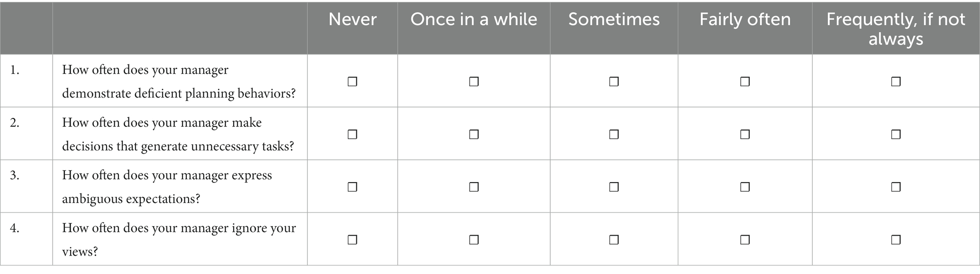Tick Frequently, if not always for question 2

pyautogui.click(x=896, y=134)
